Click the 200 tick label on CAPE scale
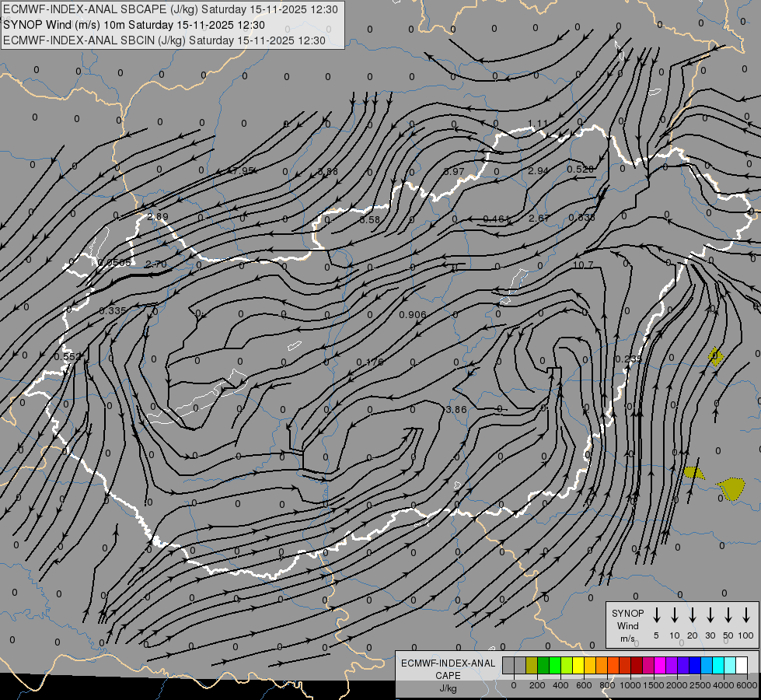Viewport: 761px width, 700px height. coord(537,685)
